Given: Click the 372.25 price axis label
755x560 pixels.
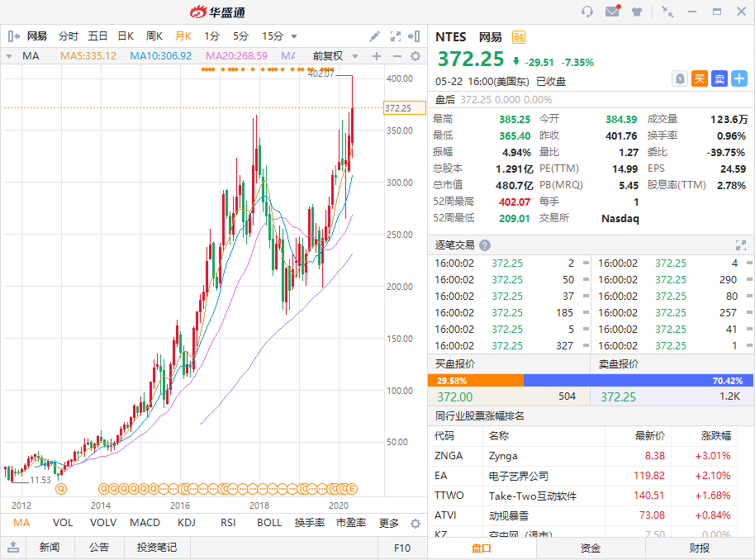Looking at the screenshot, I should 405,108.
